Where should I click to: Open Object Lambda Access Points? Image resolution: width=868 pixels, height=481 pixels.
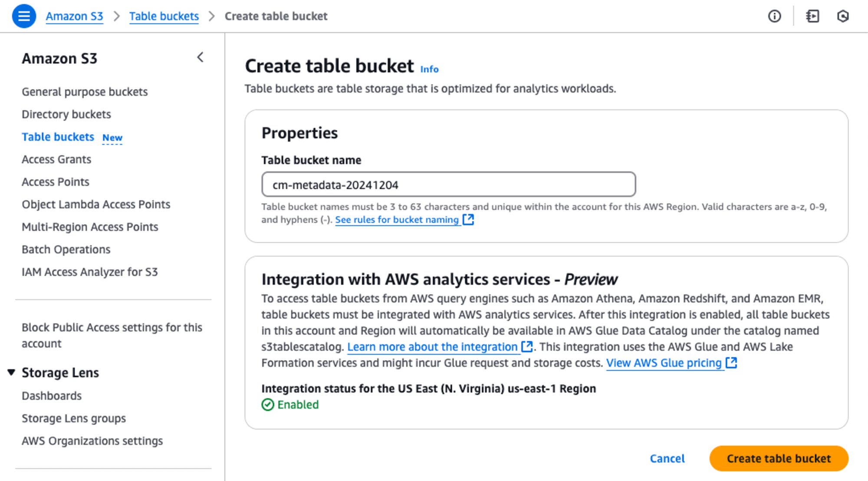pyautogui.click(x=96, y=204)
